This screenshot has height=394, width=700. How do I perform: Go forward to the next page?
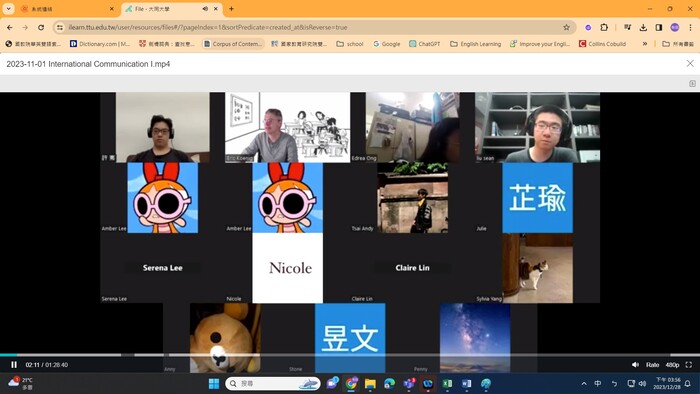tap(25, 27)
